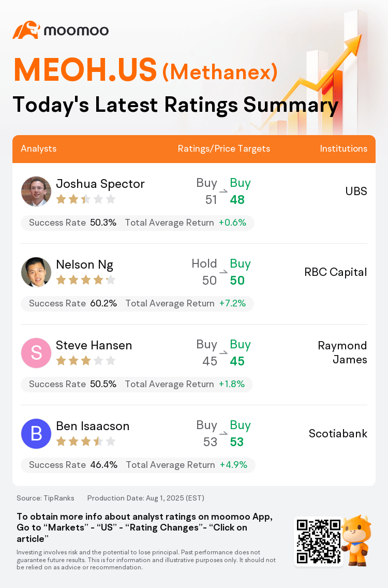Click Joshua Spector's star rating

(x=85, y=199)
